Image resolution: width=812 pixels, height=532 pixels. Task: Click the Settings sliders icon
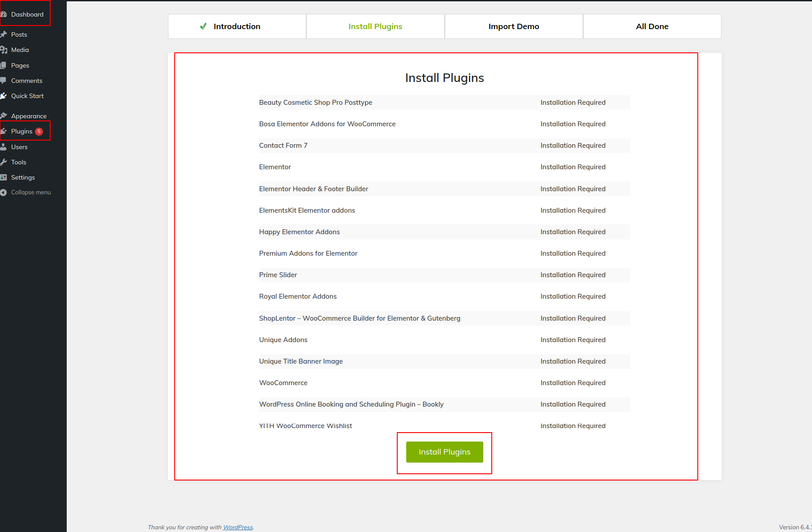4,177
